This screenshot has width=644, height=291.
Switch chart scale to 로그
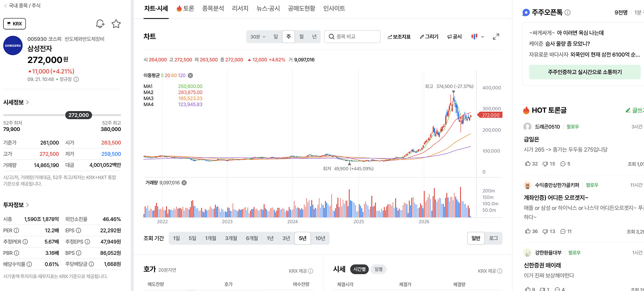[x=493, y=238]
